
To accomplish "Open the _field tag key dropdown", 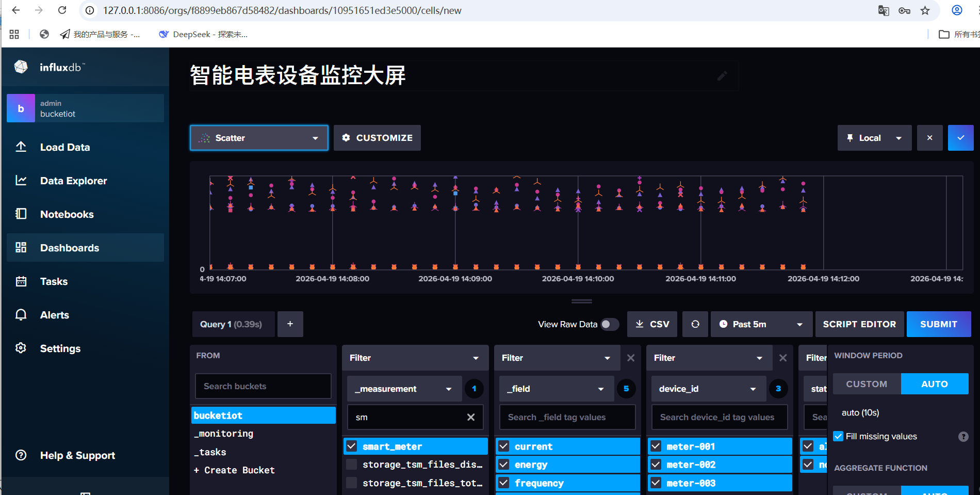I will pos(556,389).
